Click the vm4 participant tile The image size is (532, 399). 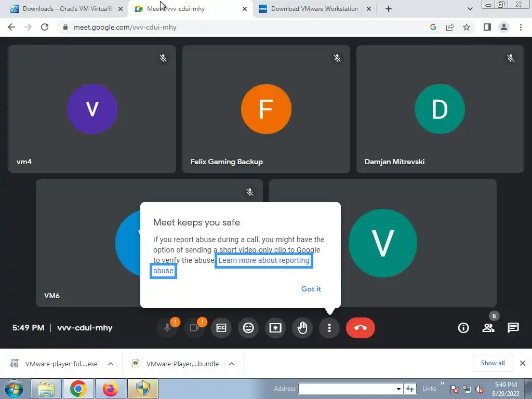point(92,109)
